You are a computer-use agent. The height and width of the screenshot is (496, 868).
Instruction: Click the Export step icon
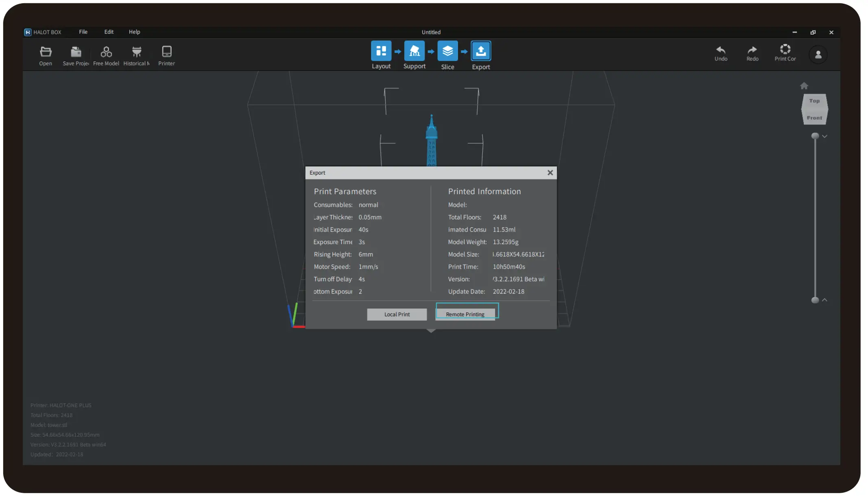point(481,51)
